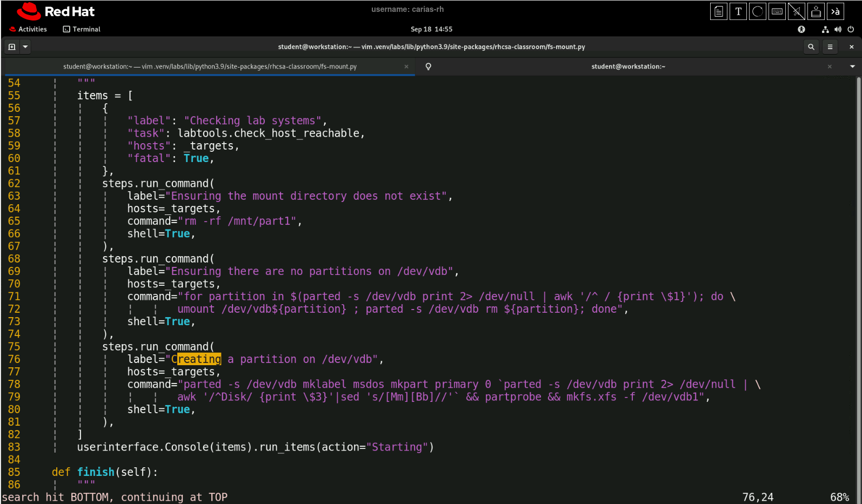Click the terminal search magnifier icon
This screenshot has height=504, width=862.
pyautogui.click(x=811, y=47)
